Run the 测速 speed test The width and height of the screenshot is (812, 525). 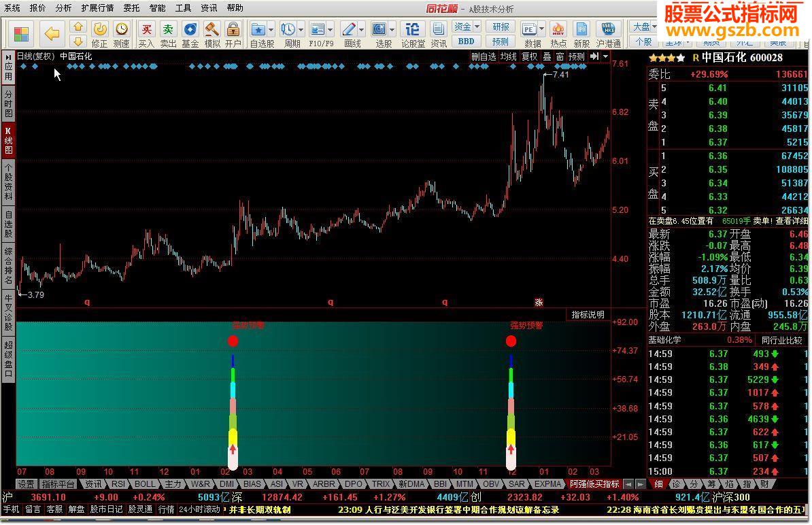click(x=121, y=34)
